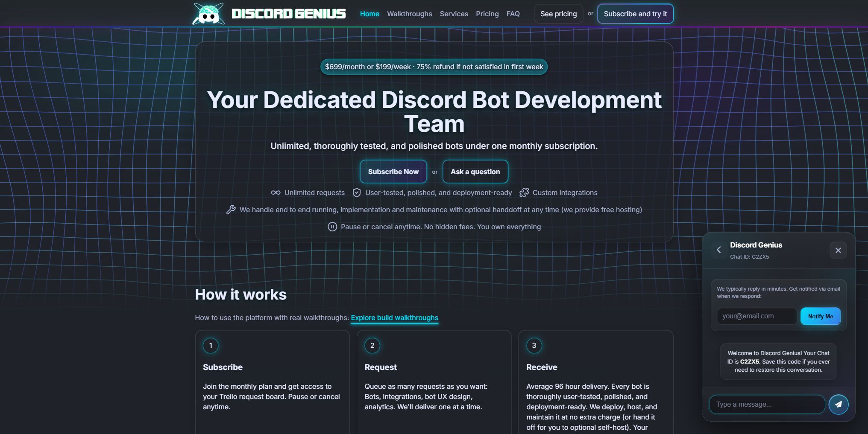Open the Explore build walkthroughs link
The image size is (868, 434).
click(x=394, y=317)
